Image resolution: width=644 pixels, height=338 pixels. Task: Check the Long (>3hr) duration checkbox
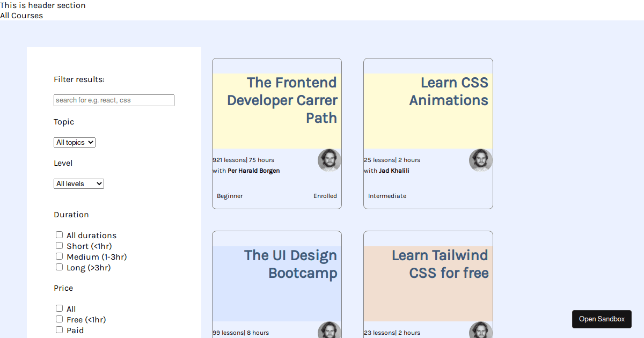coord(60,267)
